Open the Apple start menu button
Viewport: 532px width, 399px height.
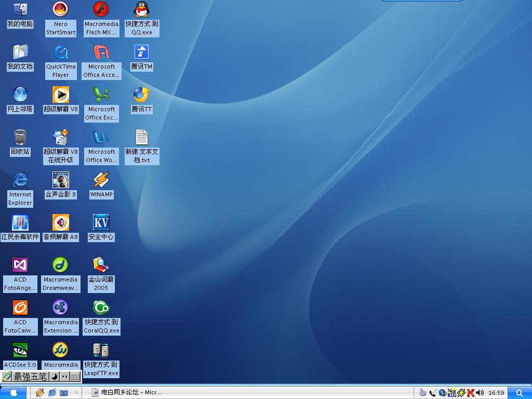[14, 393]
